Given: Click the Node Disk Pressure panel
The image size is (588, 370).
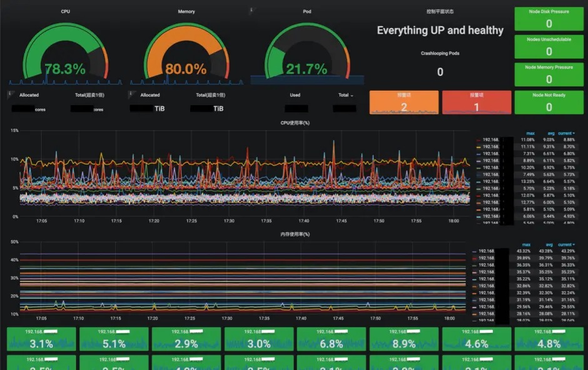Looking at the screenshot, I should tap(549, 19).
